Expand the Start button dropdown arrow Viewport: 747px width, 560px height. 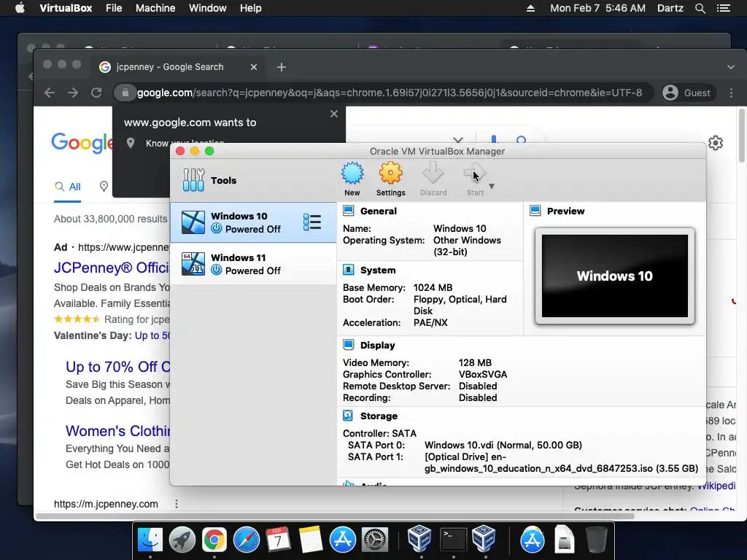point(492,186)
